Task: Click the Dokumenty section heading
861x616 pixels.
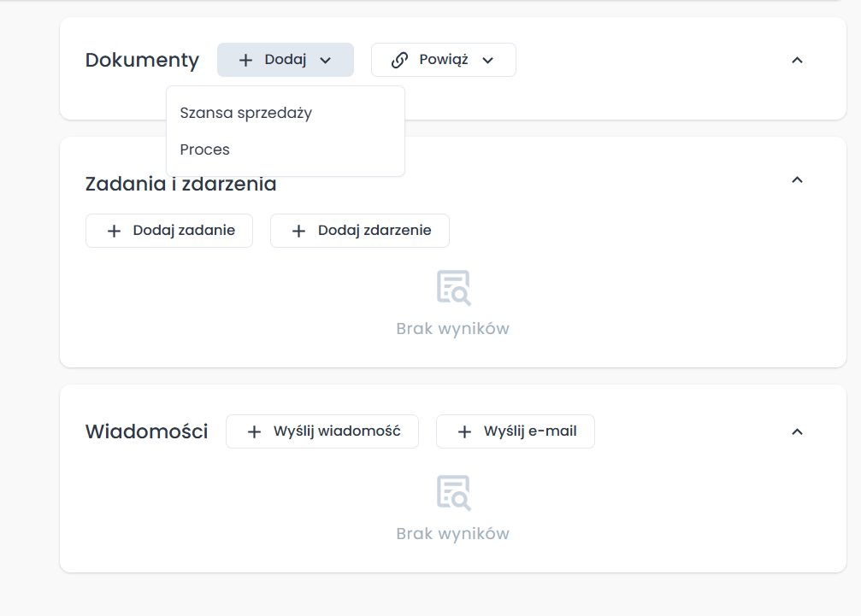Action: tap(142, 61)
